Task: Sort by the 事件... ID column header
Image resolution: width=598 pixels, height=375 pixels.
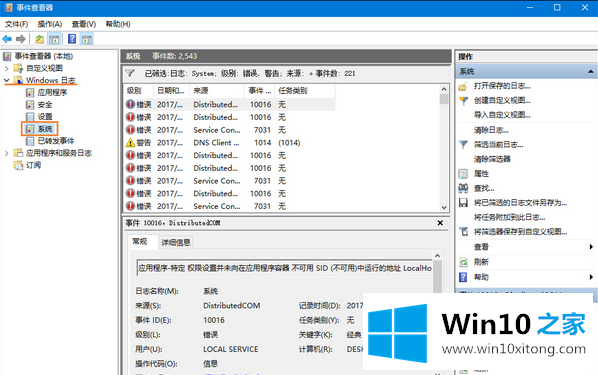Action: click(x=260, y=91)
